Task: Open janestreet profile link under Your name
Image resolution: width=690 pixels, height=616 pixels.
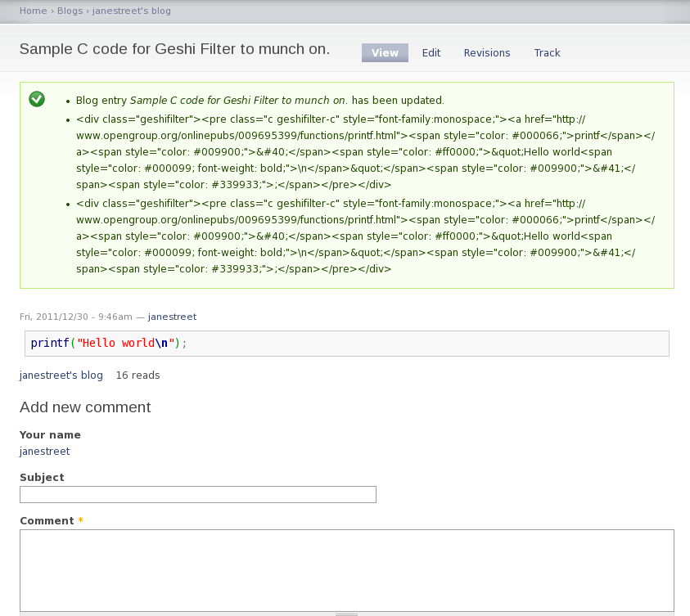Action: point(44,451)
